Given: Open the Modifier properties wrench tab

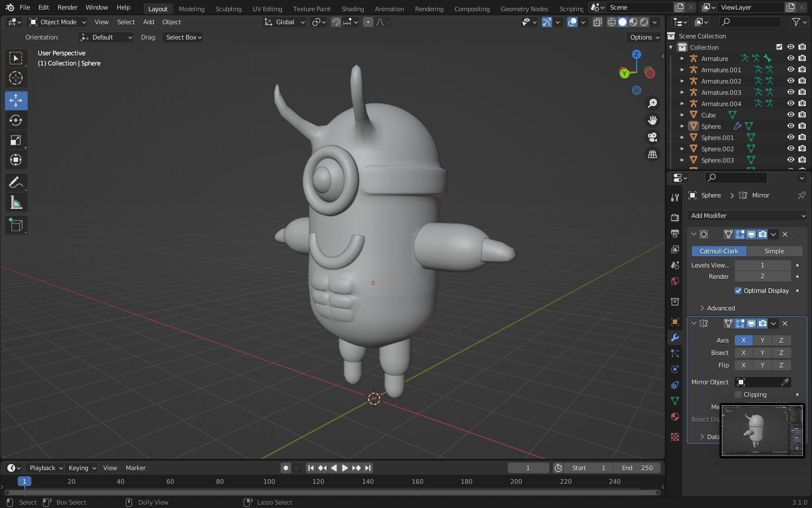Looking at the screenshot, I should [x=674, y=338].
